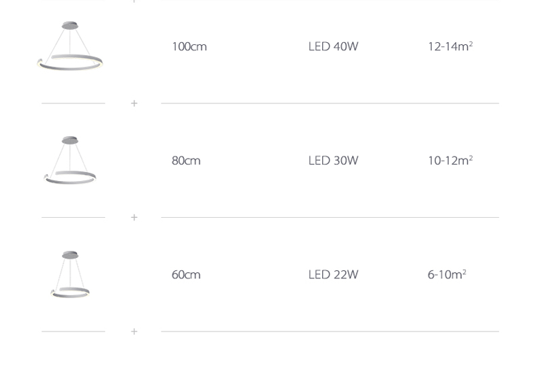Click the 100cm ring pendant lamp image

[70, 46]
